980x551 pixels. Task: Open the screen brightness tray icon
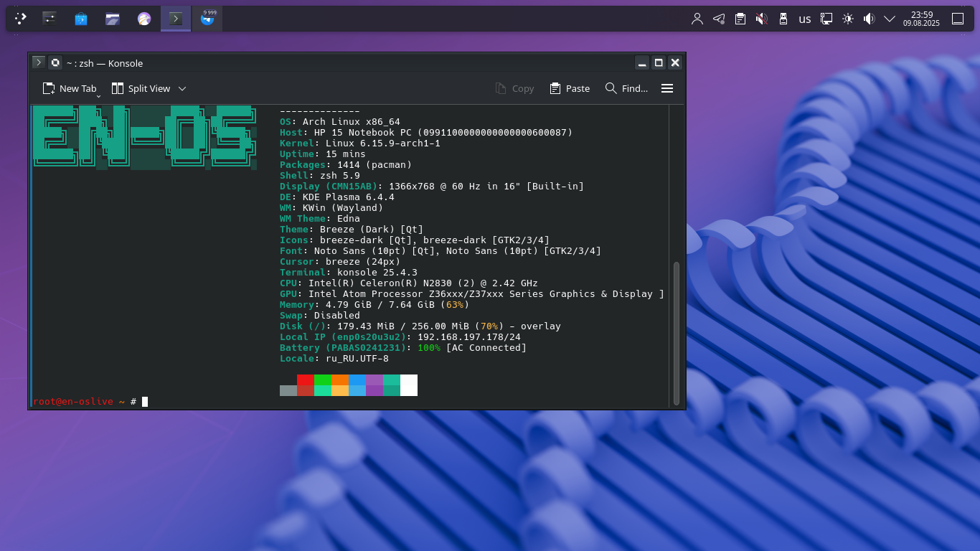coord(848,19)
